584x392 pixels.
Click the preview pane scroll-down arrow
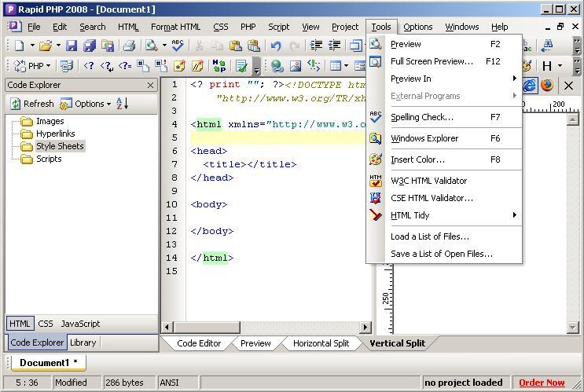(573, 328)
